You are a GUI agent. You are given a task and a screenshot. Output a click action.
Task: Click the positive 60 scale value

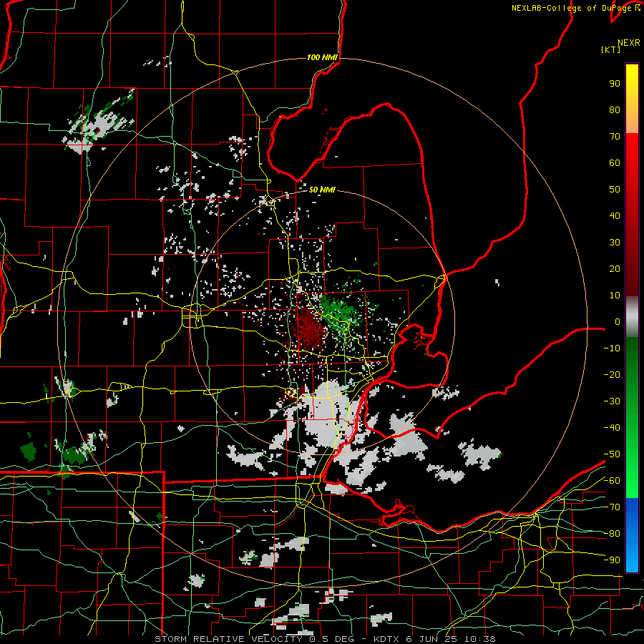point(615,162)
